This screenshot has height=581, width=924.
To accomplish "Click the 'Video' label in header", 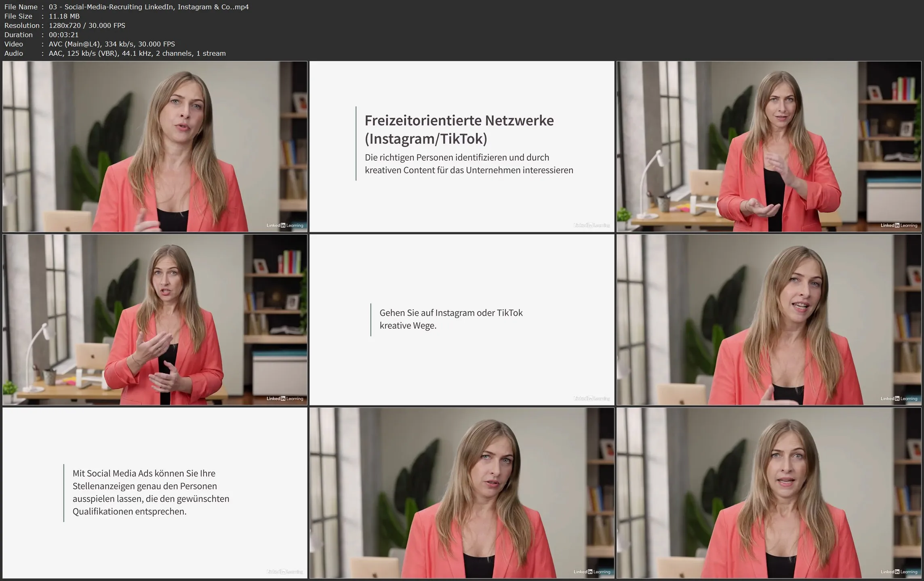I will [x=14, y=44].
